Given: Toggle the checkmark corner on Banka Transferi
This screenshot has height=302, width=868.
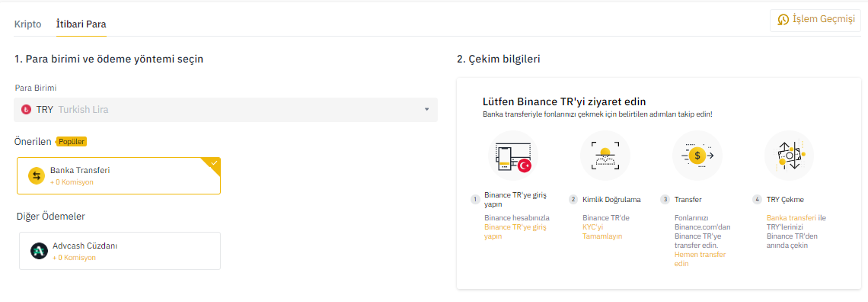Looking at the screenshot, I should tap(213, 164).
